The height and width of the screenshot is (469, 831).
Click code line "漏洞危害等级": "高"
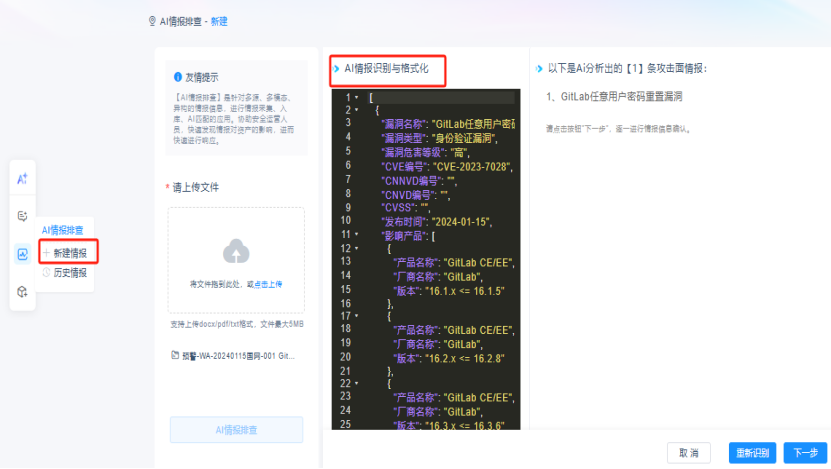click(425, 153)
